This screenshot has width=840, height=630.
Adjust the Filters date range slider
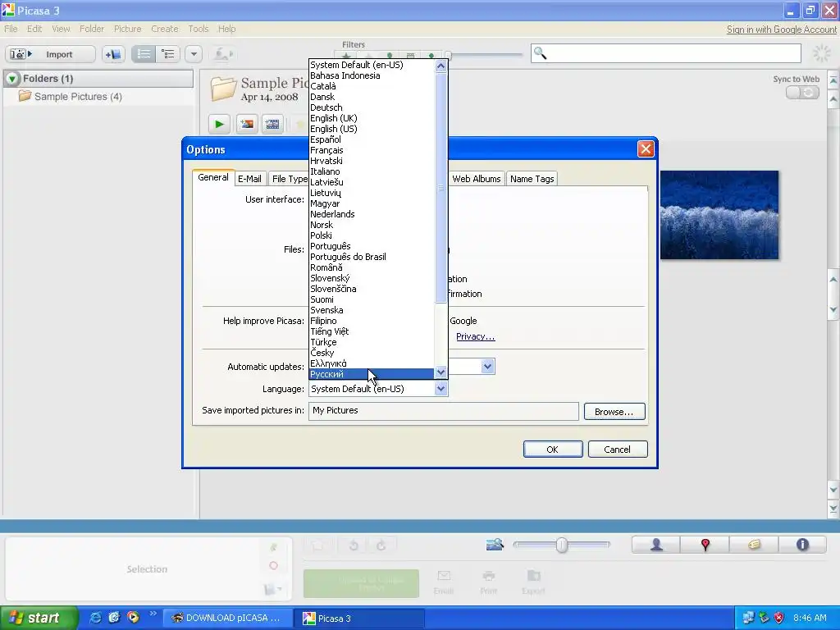point(484,55)
